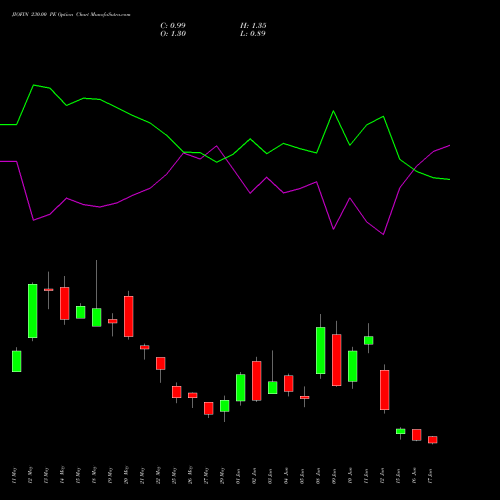Click the high value 'H: 1.35'

click(x=253, y=26)
